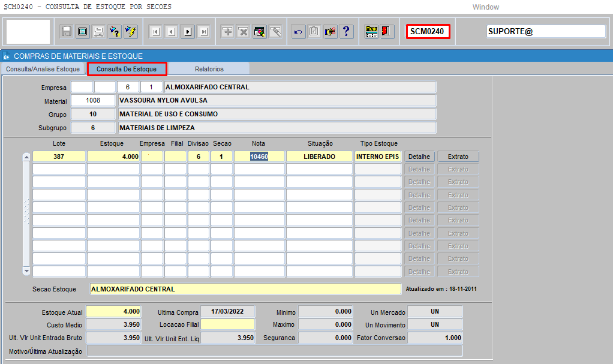The image size is (613, 364).
Task: Click Extrato button for lote 387
Action: [x=458, y=157]
